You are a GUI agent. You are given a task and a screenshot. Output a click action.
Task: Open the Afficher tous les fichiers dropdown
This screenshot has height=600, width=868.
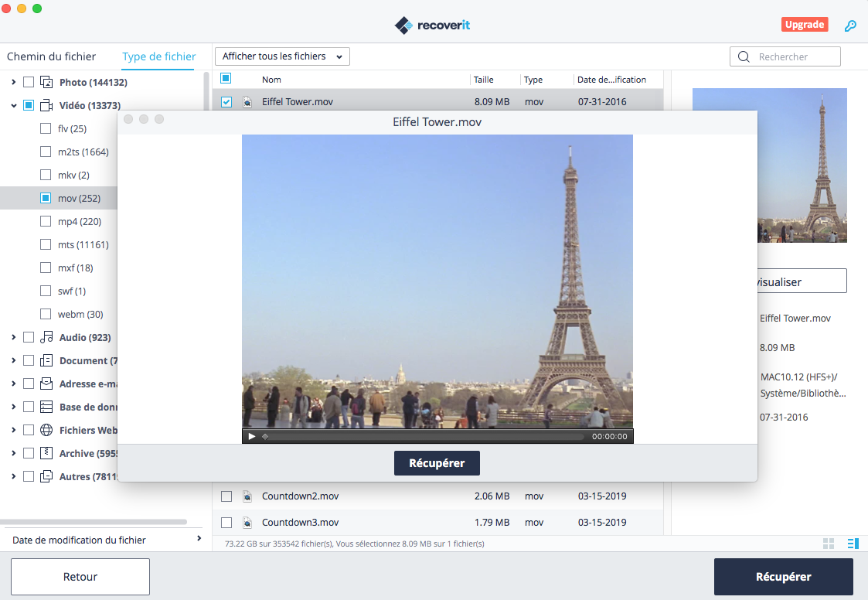tap(281, 56)
